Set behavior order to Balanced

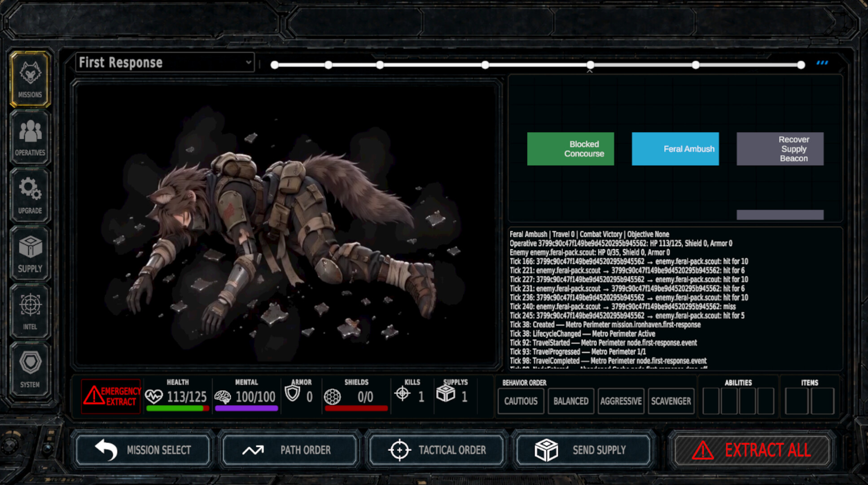tap(571, 401)
